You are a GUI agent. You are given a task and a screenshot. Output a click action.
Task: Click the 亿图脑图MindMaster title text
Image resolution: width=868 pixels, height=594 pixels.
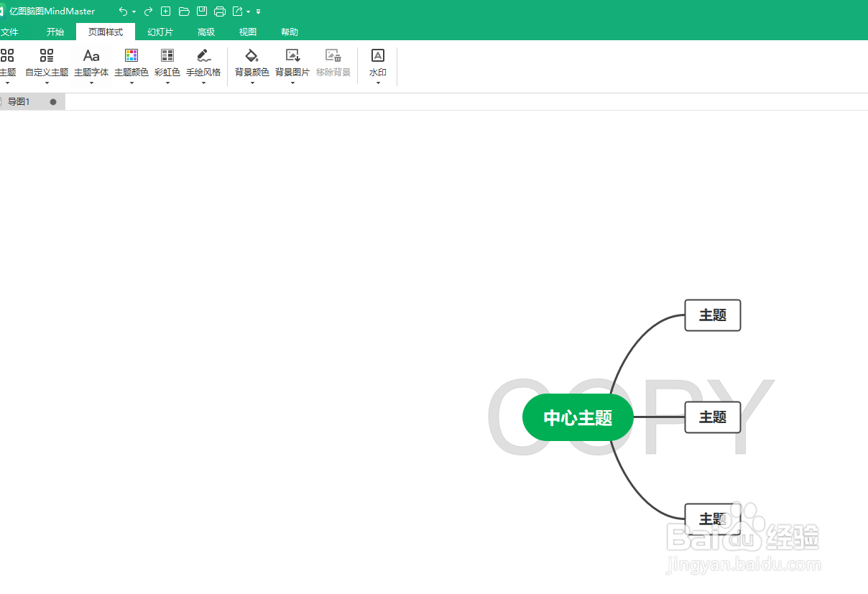click(52, 11)
